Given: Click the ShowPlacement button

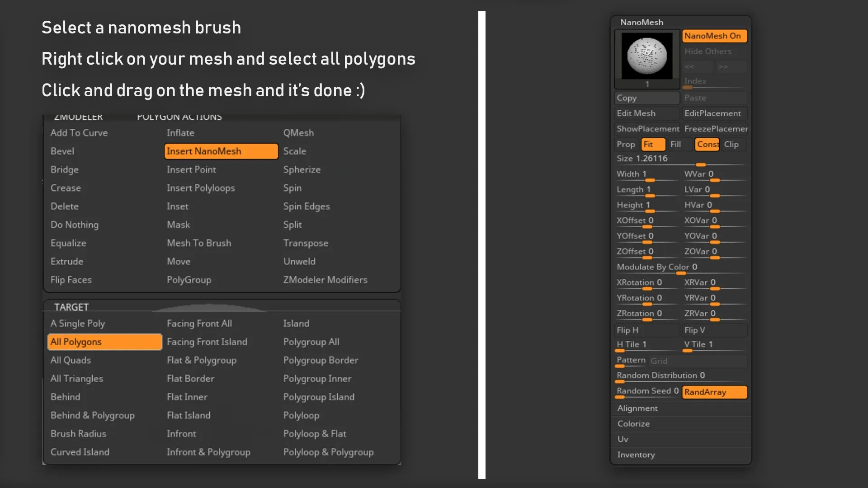Looking at the screenshot, I should [x=647, y=129].
